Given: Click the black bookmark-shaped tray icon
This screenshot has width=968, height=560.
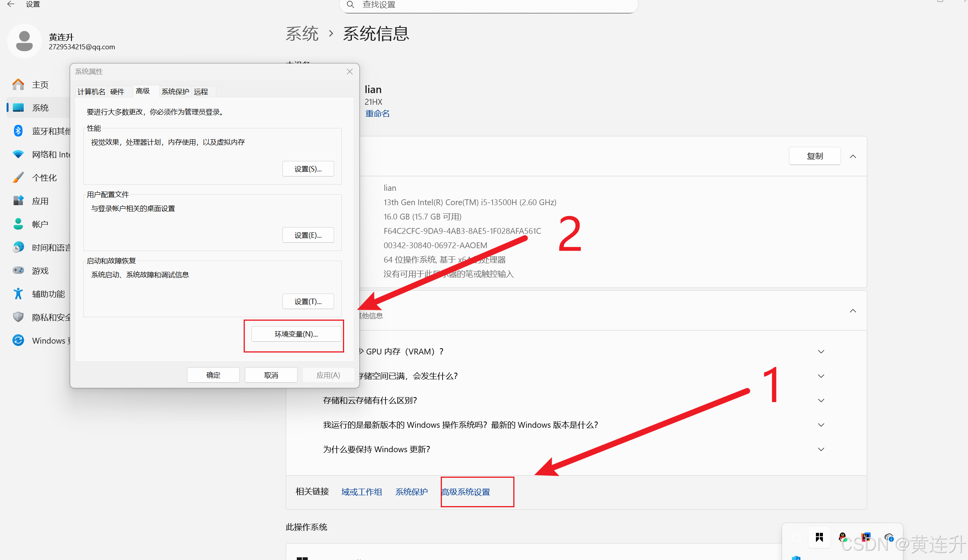Looking at the screenshot, I should (819, 537).
